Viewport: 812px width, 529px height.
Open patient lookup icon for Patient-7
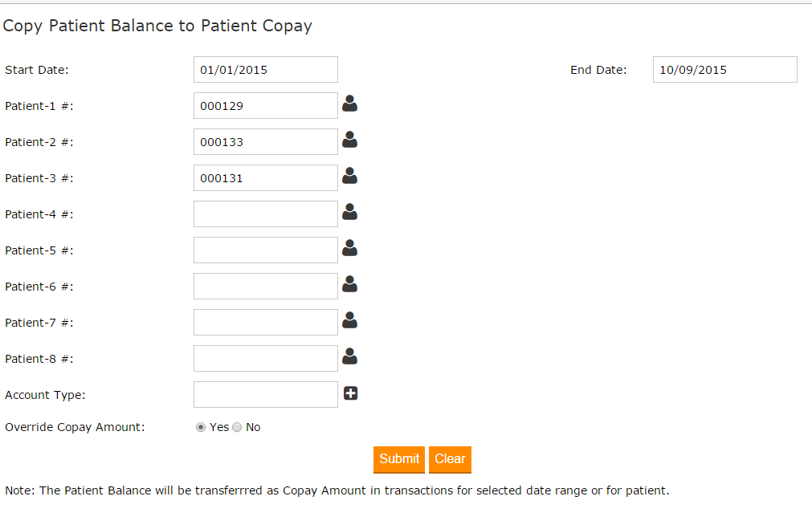coord(349,320)
